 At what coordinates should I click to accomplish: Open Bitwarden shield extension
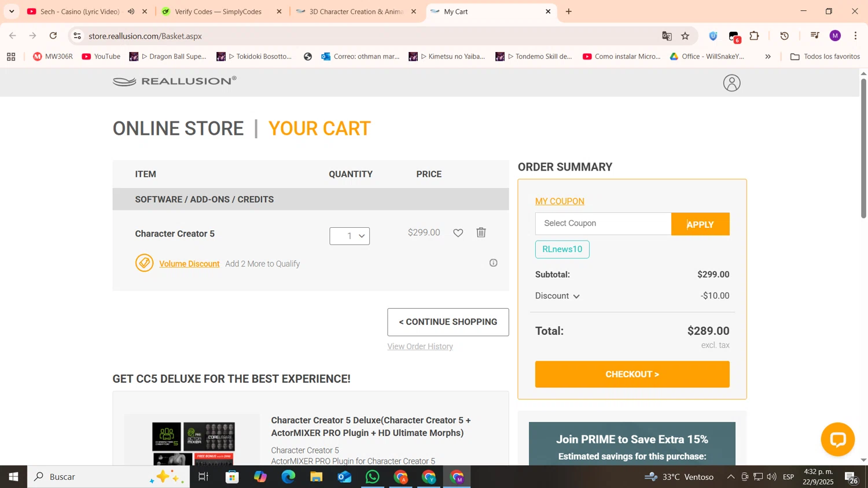(713, 36)
